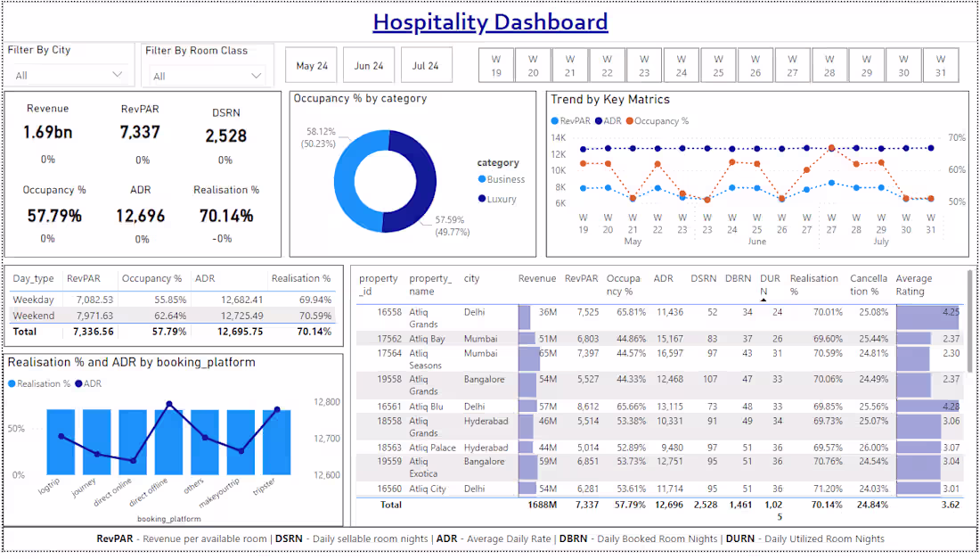Select the W 19 week filter

coord(495,64)
